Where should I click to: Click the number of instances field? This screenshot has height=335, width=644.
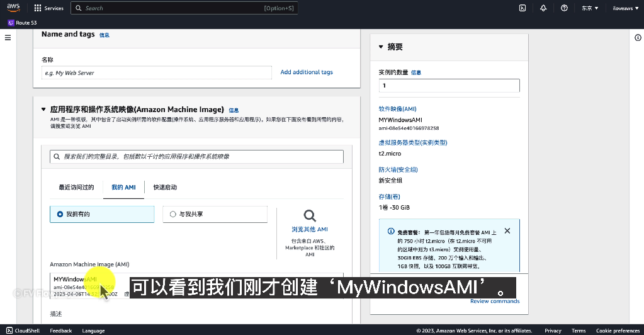click(449, 86)
